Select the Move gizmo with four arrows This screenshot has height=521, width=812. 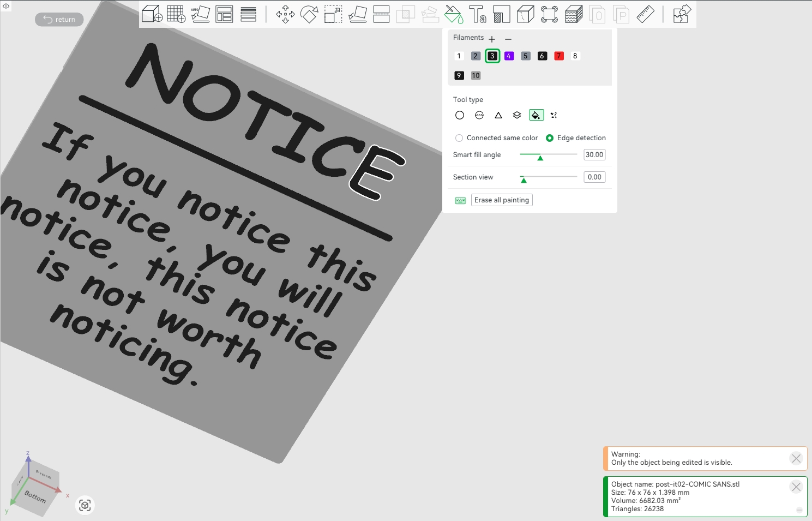coord(285,14)
